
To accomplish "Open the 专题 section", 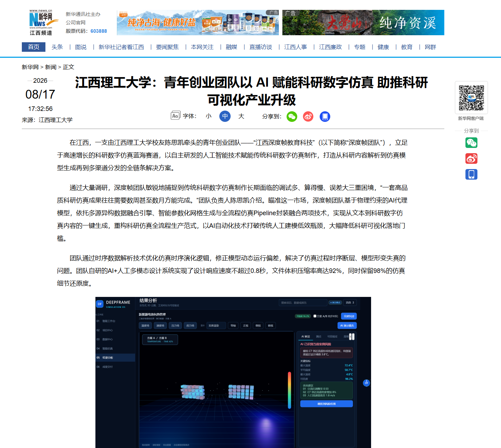I will 359,47.
